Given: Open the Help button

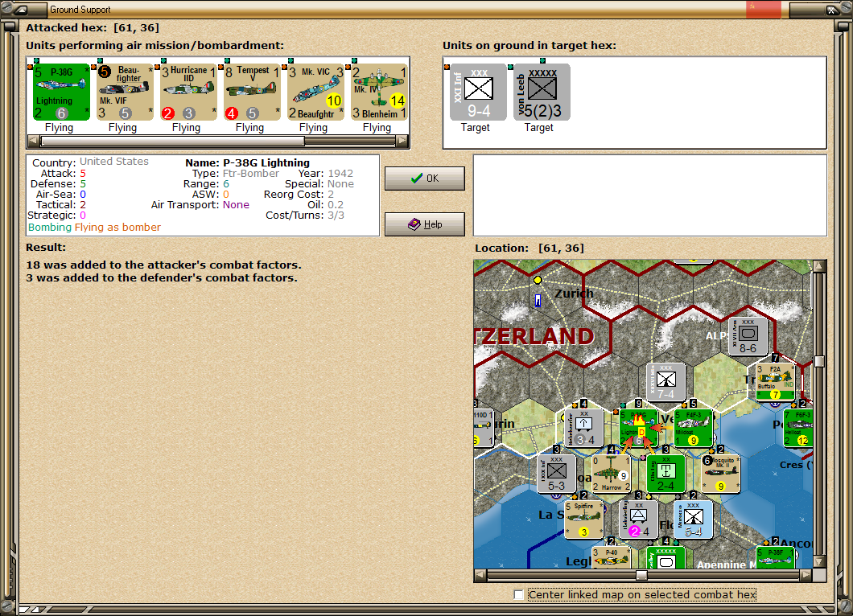Looking at the screenshot, I should pyautogui.click(x=425, y=224).
